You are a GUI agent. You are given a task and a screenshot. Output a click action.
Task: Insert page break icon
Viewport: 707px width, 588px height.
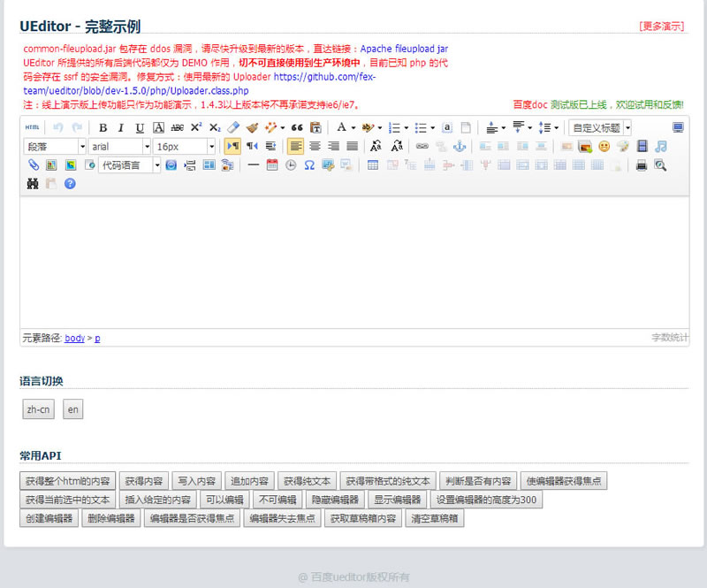coord(190,164)
